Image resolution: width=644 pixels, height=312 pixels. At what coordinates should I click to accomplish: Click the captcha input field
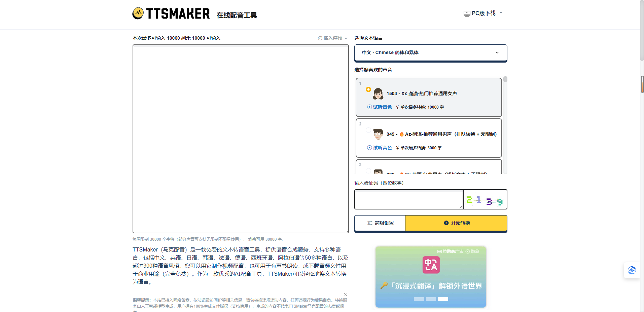[408, 199]
